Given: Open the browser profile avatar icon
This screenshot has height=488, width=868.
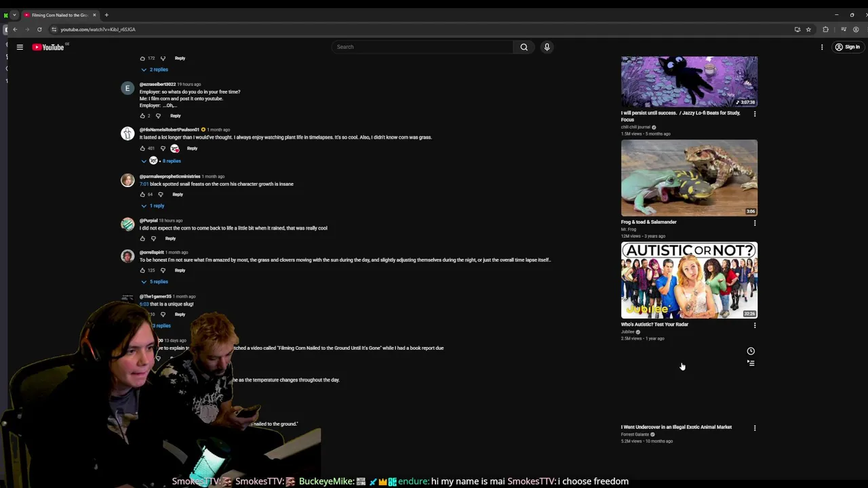Looking at the screenshot, I should pyautogui.click(x=856, y=29).
